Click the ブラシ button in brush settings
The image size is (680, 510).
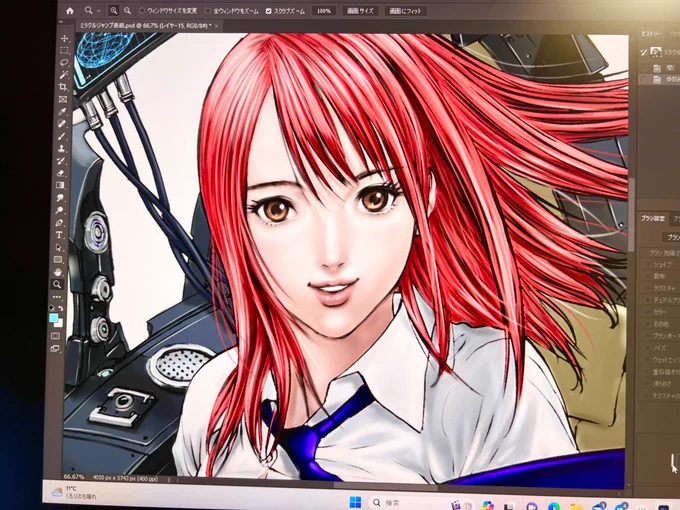tap(671, 237)
